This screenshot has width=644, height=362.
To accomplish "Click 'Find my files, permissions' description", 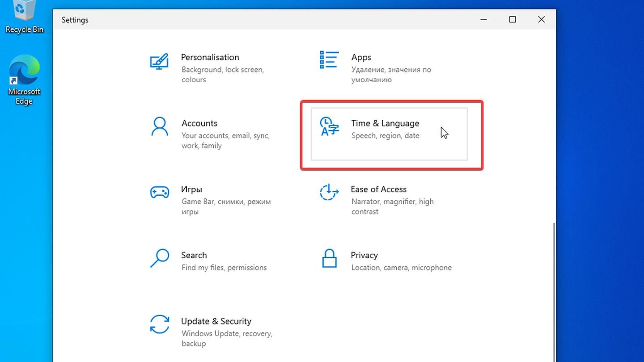I will coord(224,268).
